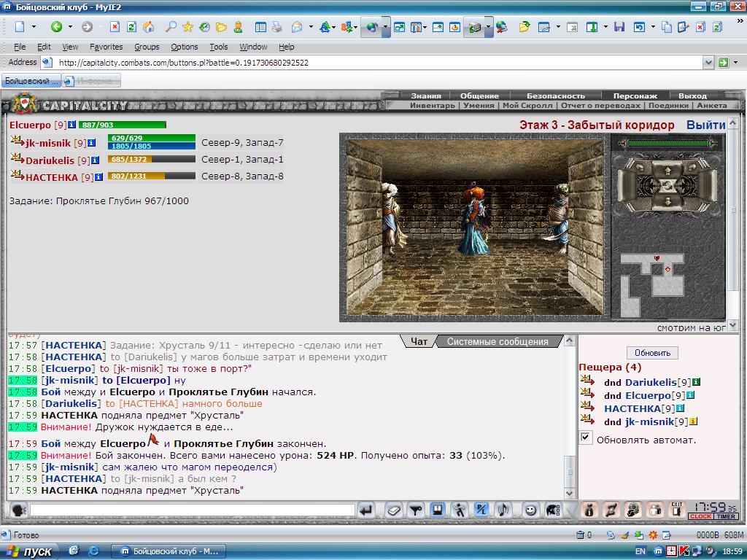Open dropdown arrow beside the Undo icon
The width and height of the screenshot is (747, 560).
pyautogui.click(x=653, y=27)
